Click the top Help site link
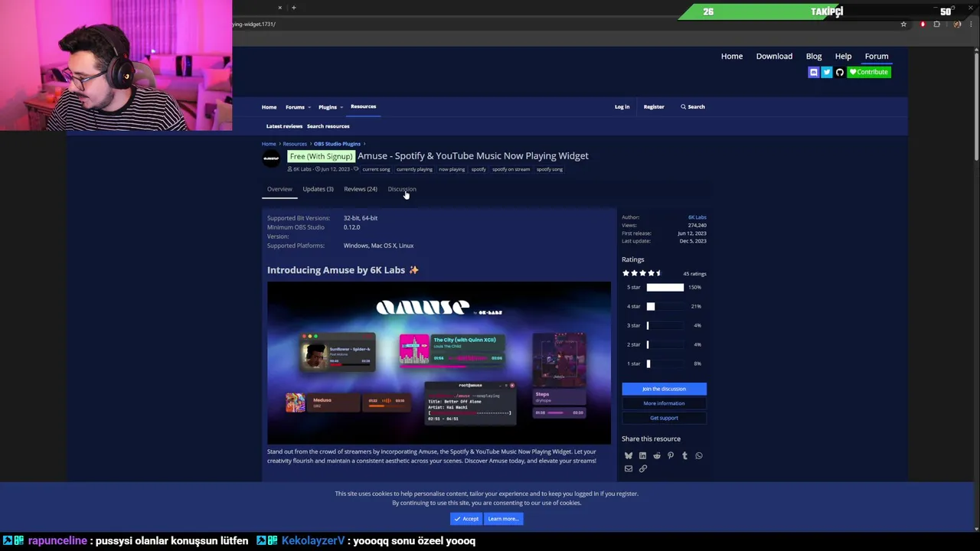 843,56
